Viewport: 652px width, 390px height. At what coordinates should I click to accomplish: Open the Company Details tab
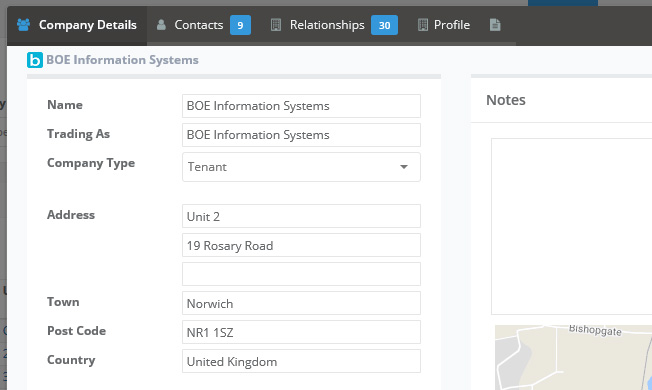pyautogui.click(x=77, y=25)
